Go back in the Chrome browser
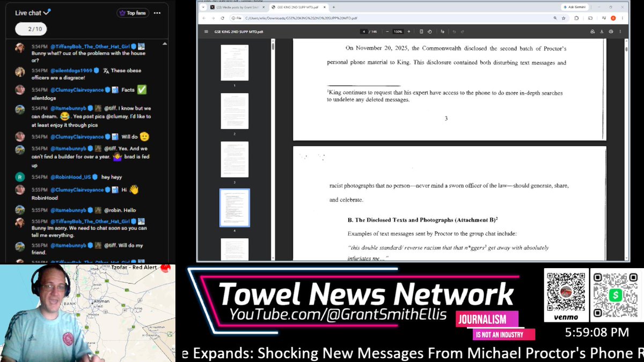The height and width of the screenshot is (362, 644). [x=204, y=18]
